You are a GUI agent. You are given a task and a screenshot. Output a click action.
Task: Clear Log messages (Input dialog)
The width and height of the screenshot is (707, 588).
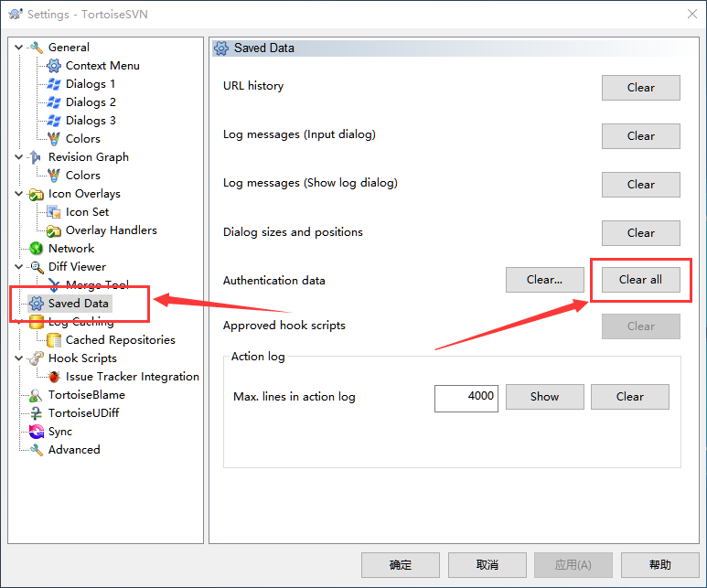[641, 136]
